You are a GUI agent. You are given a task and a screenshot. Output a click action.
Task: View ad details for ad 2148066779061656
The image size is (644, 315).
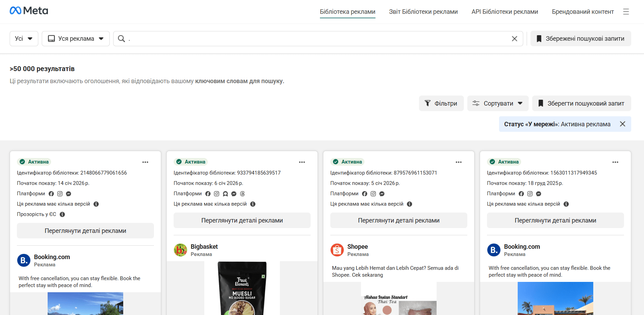[85, 231]
